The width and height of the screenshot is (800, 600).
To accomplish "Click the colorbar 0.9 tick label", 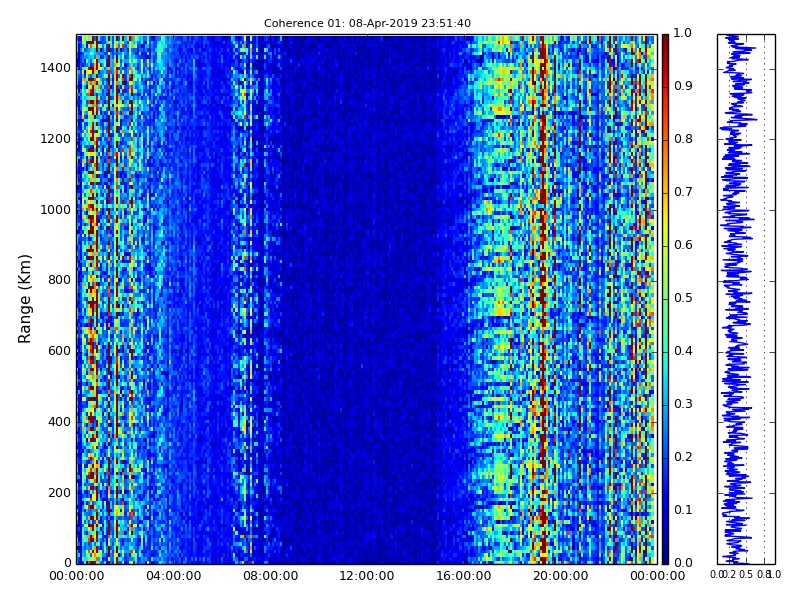I will tap(683, 86).
